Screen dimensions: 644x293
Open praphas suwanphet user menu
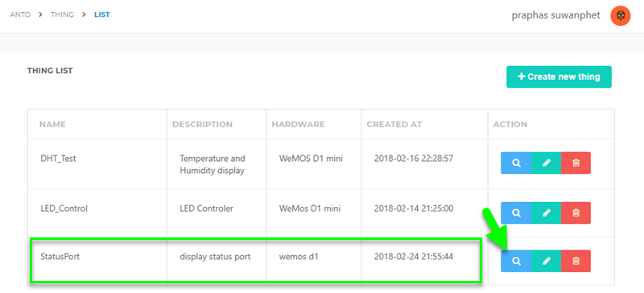555,15
